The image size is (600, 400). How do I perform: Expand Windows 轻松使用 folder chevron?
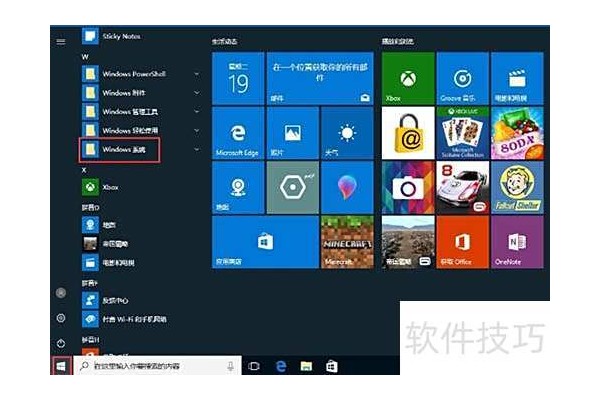tap(197, 131)
